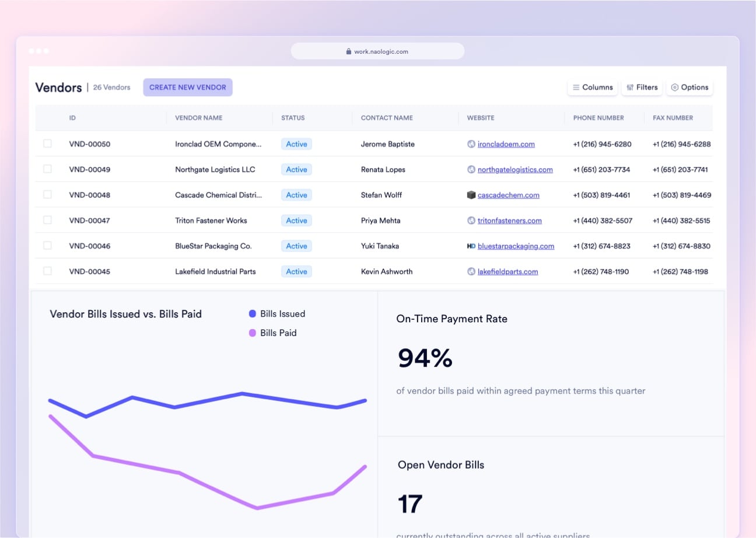Click the globe icon beside tritonfasteners.com

471,221
